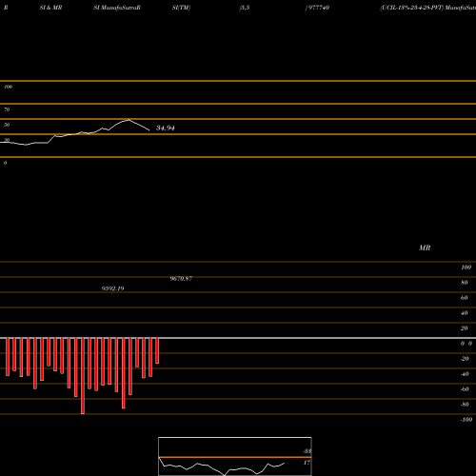Screen dimensions: 476x476
Task: Click the 9392.19 price label
Action: 112,288
